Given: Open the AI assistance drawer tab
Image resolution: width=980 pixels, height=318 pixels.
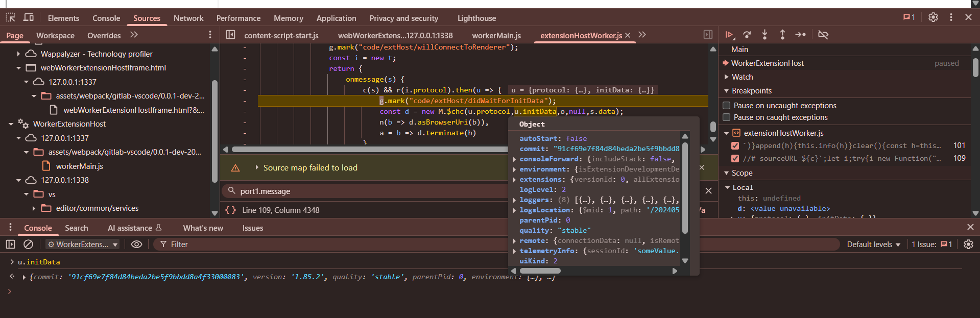Looking at the screenshot, I should (135, 228).
